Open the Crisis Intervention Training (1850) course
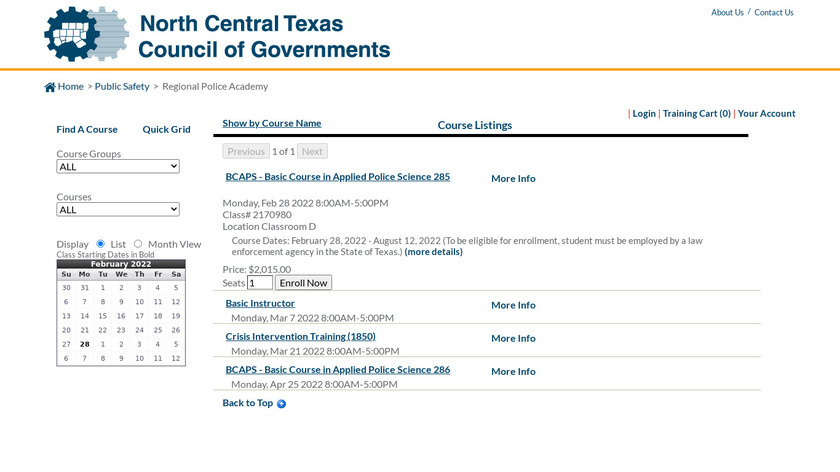Viewport: 840px width, 472px height. [x=300, y=336]
